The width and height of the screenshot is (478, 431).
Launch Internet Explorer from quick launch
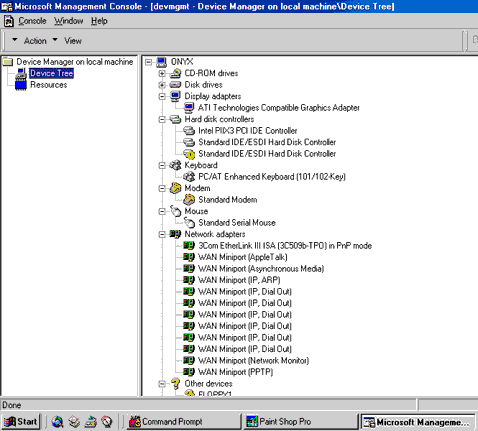point(57,422)
